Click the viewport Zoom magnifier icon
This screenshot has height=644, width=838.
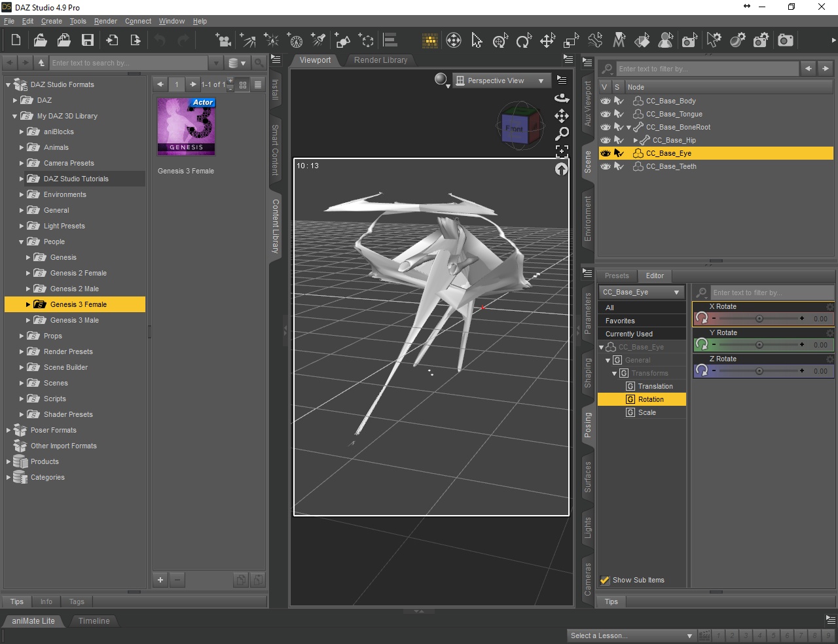pyautogui.click(x=562, y=134)
